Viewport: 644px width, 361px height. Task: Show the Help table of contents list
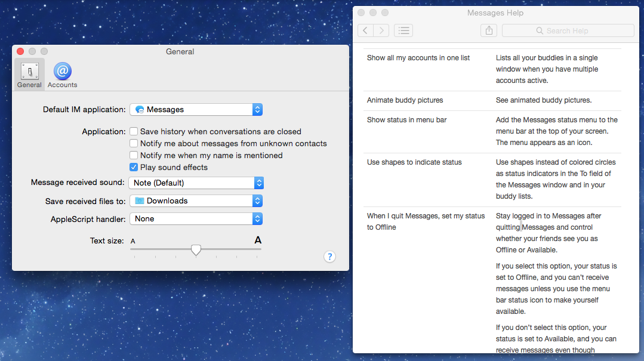click(x=403, y=30)
